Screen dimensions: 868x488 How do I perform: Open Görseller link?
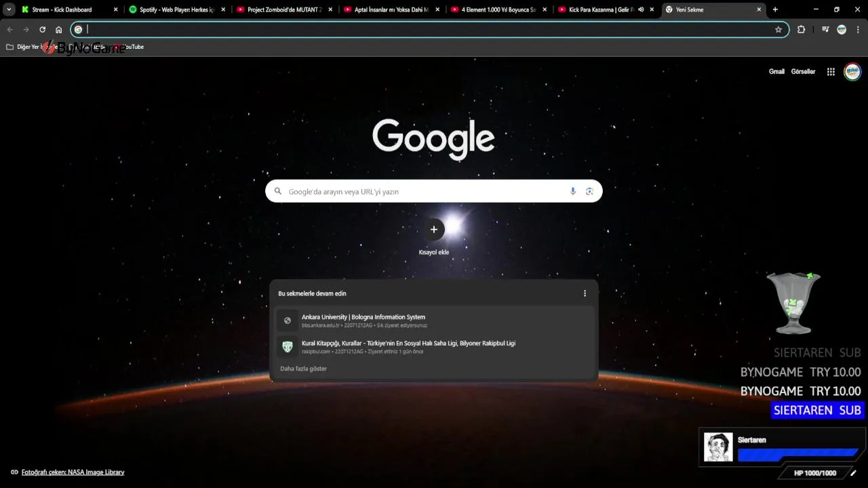(x=803, y=72)
